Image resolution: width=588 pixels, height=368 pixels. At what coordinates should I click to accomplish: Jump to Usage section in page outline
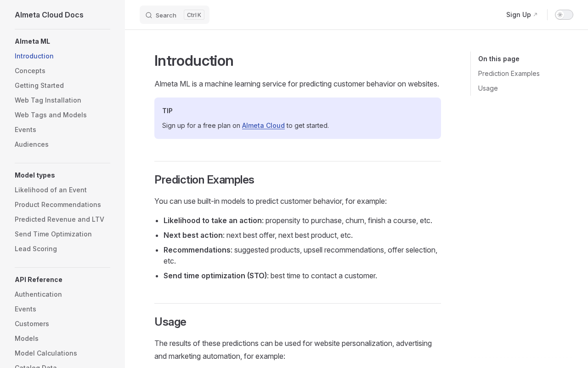click(488, 88)
